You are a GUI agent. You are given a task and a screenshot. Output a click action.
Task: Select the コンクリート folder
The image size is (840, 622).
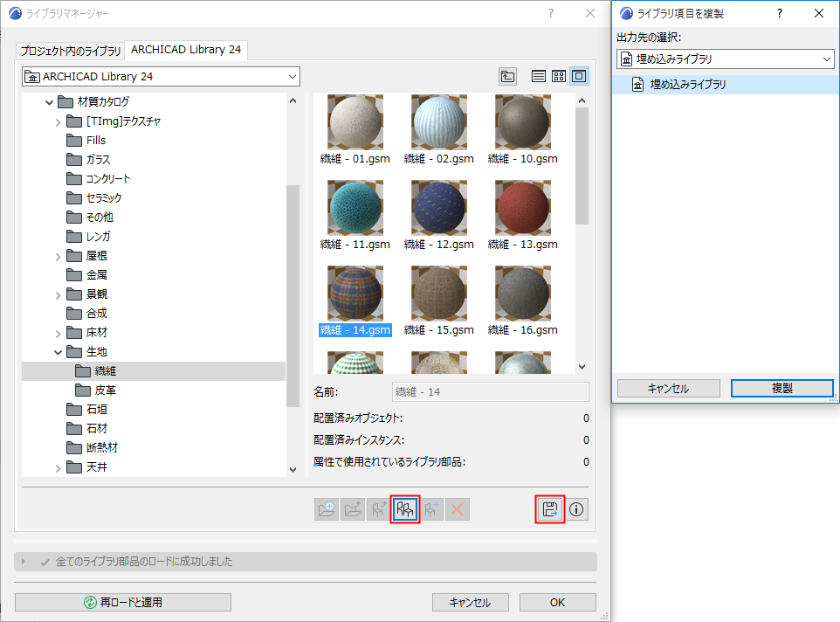(99, 179)
